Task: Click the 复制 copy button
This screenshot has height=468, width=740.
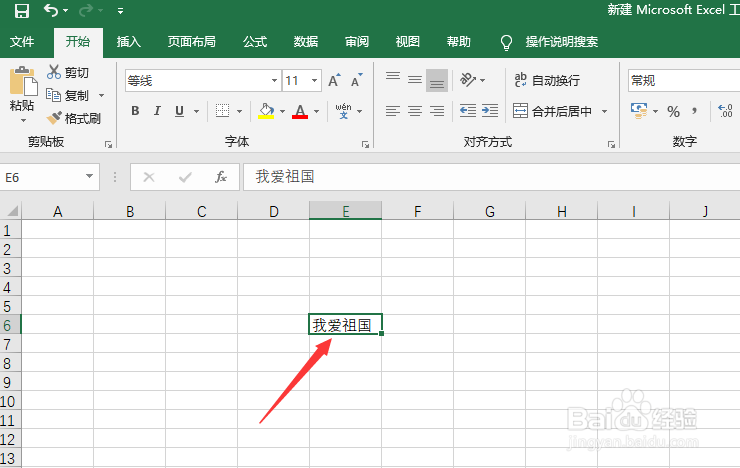Action: (x=67, y=95)
